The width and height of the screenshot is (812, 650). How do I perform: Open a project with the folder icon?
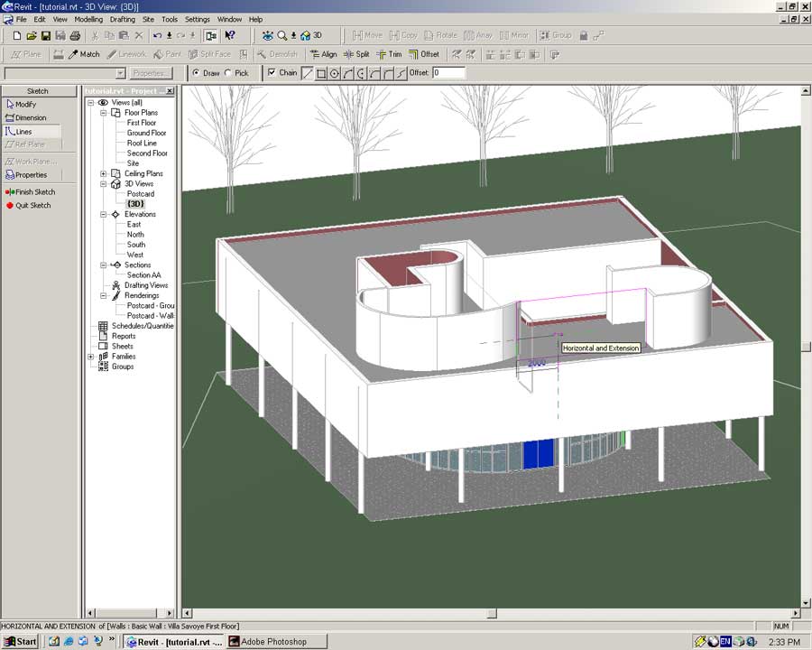(x=31, y=36)
